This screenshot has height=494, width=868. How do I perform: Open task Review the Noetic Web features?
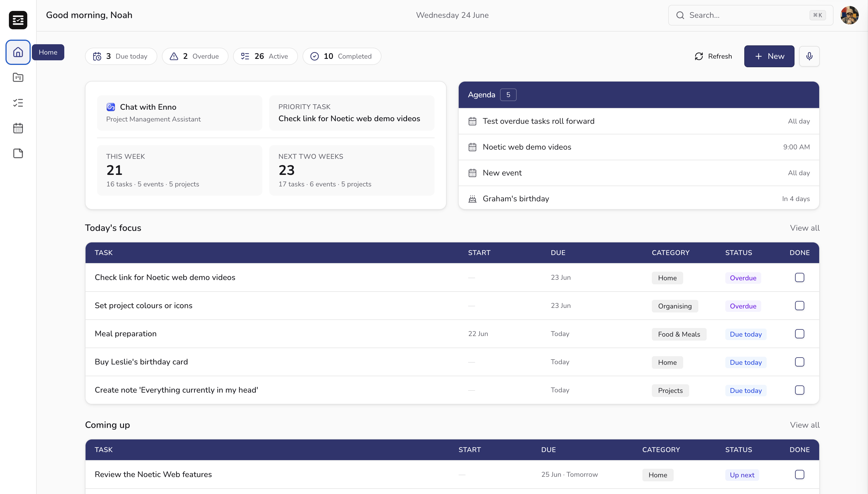tap(153, 474)
